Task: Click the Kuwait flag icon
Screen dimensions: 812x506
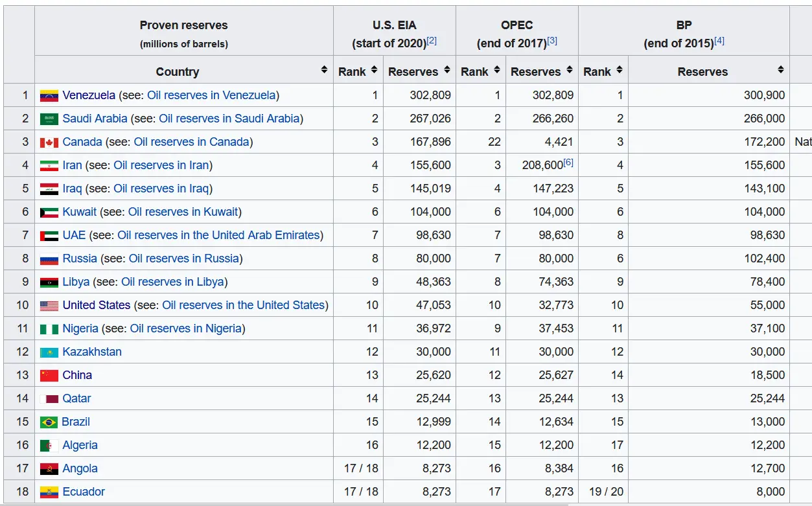Action: pos(49,213)
